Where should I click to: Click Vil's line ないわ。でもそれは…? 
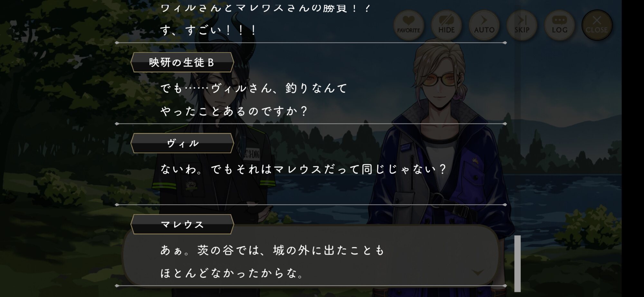(x=303, y=169)
